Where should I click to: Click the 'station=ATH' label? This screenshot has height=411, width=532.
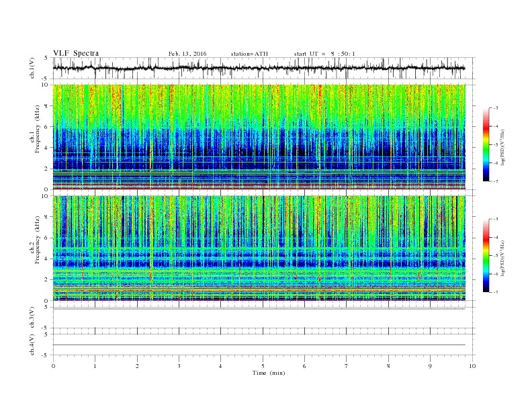pos(249,54)
